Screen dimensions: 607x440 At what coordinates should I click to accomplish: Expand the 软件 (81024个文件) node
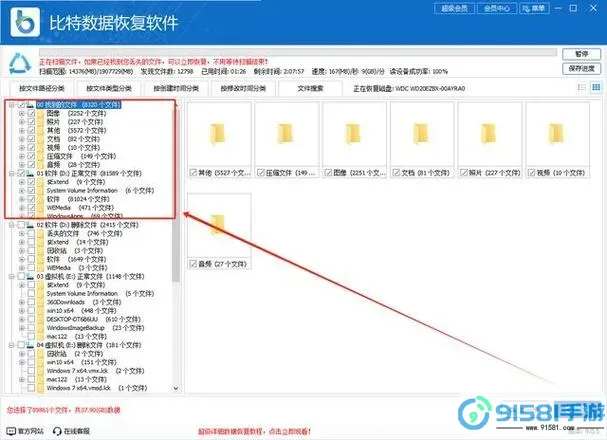pos(22,199)
